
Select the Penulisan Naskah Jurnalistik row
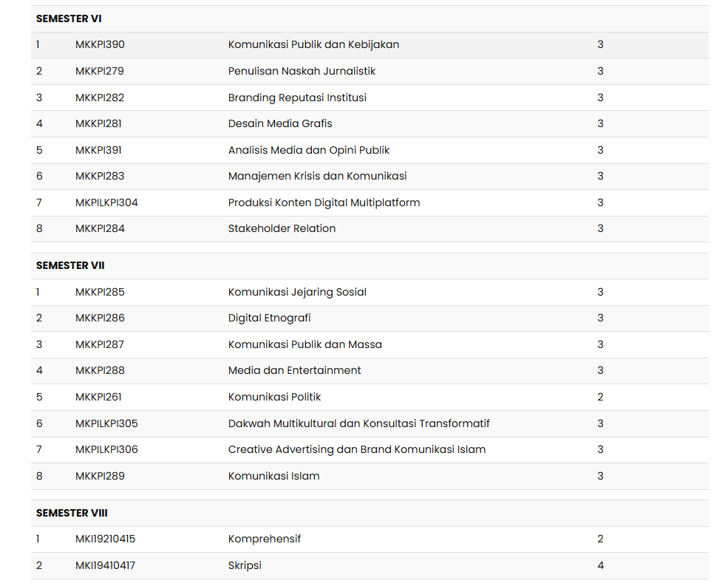[x=302, y=71]
